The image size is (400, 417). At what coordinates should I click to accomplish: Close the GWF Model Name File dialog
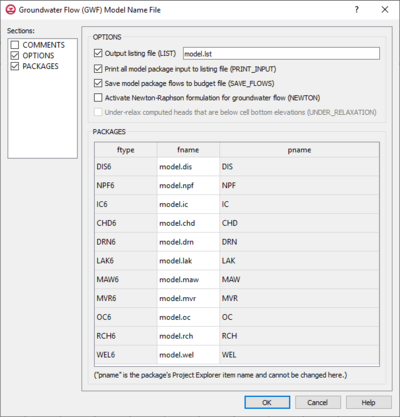coord(385,10)
